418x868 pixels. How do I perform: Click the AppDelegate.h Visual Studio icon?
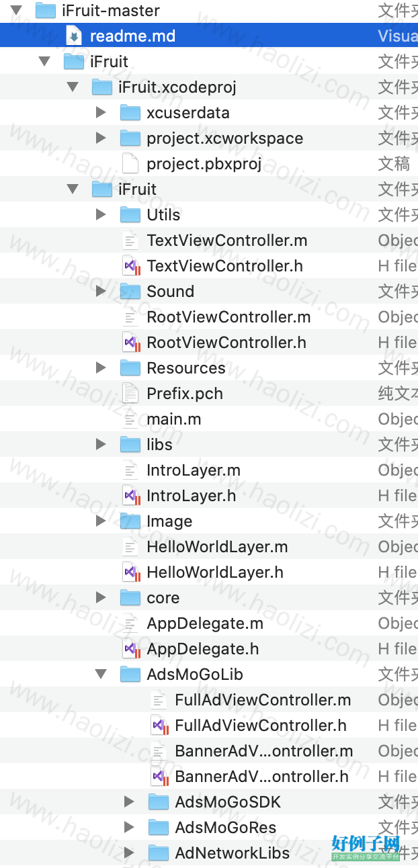131,649
